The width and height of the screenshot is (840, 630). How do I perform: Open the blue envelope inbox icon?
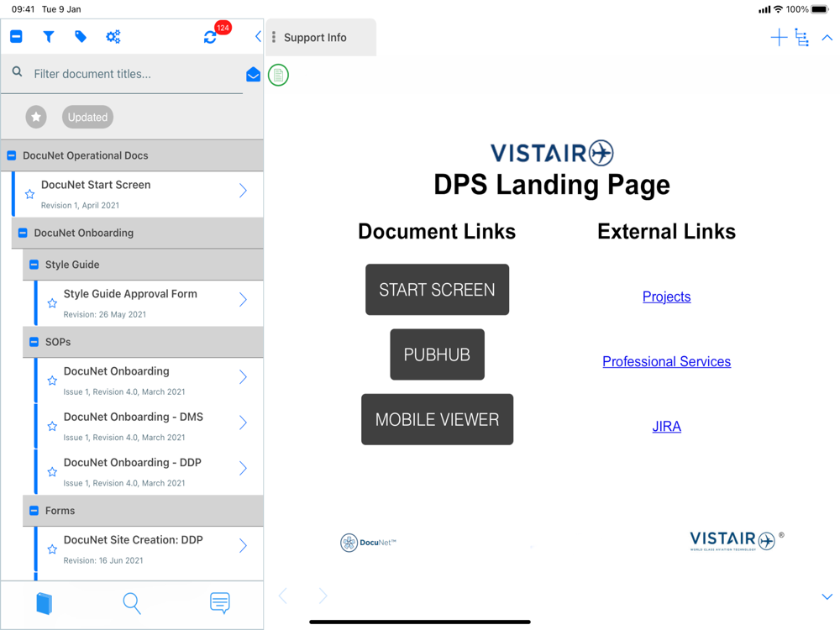click(x=254, y=75)
